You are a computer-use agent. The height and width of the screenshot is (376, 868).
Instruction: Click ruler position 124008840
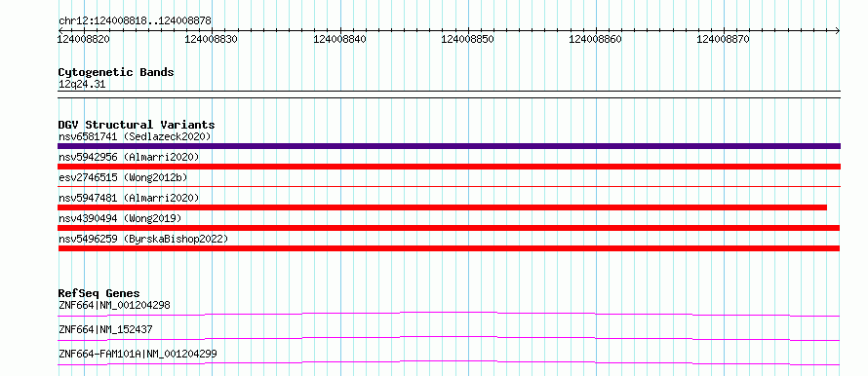click(339, 40)
